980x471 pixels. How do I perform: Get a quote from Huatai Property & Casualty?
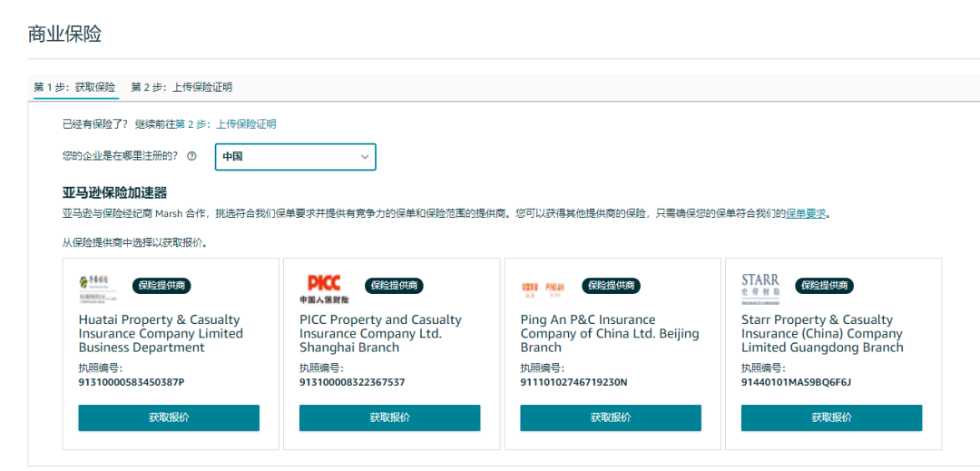[x=169, y=417]
